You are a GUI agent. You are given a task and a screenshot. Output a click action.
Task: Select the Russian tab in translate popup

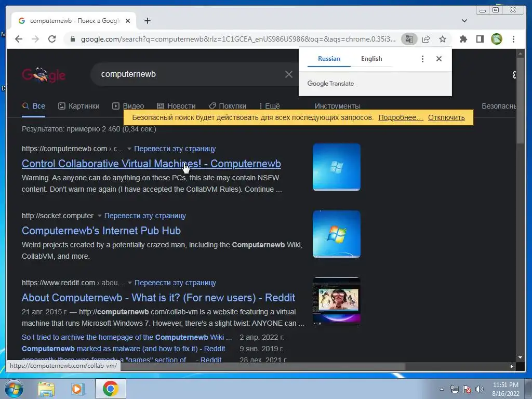point(329,59)
